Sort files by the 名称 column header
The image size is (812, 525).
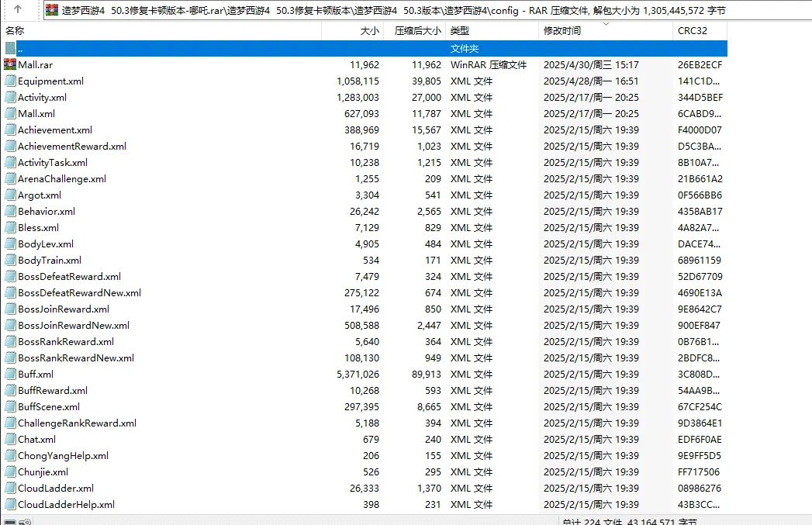162,30
